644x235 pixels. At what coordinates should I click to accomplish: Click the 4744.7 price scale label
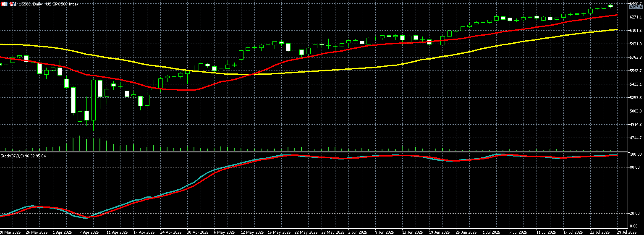(x=634, y=138)
